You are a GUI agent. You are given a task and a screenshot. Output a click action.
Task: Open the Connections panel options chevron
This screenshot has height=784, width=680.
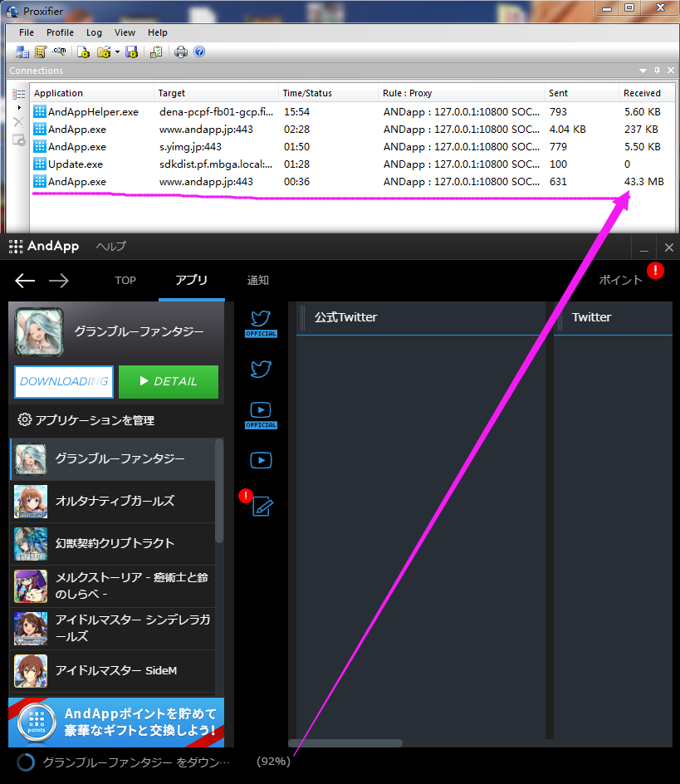pos(642,71)
